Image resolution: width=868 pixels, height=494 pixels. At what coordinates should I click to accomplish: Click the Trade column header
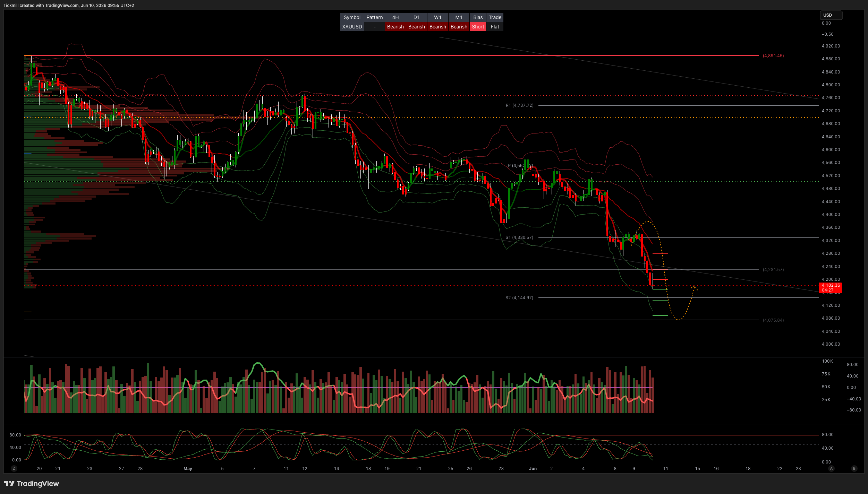pos(495,17)
